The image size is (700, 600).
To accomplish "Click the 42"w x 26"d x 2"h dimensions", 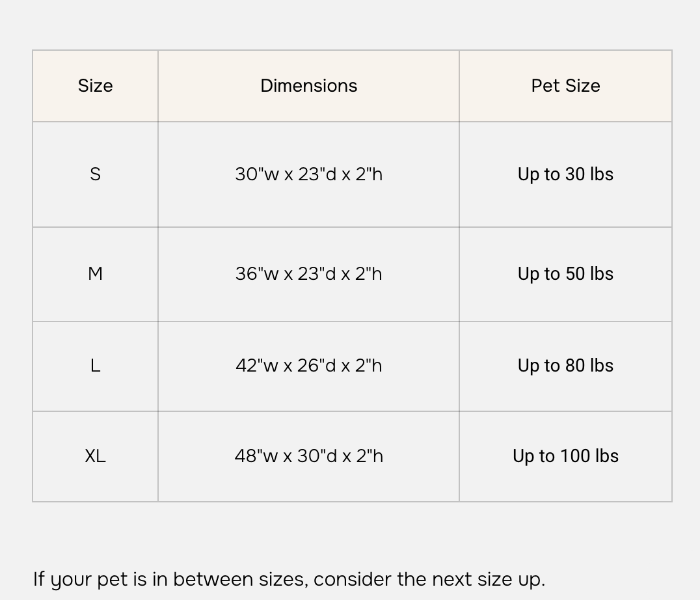I will 308,366.
